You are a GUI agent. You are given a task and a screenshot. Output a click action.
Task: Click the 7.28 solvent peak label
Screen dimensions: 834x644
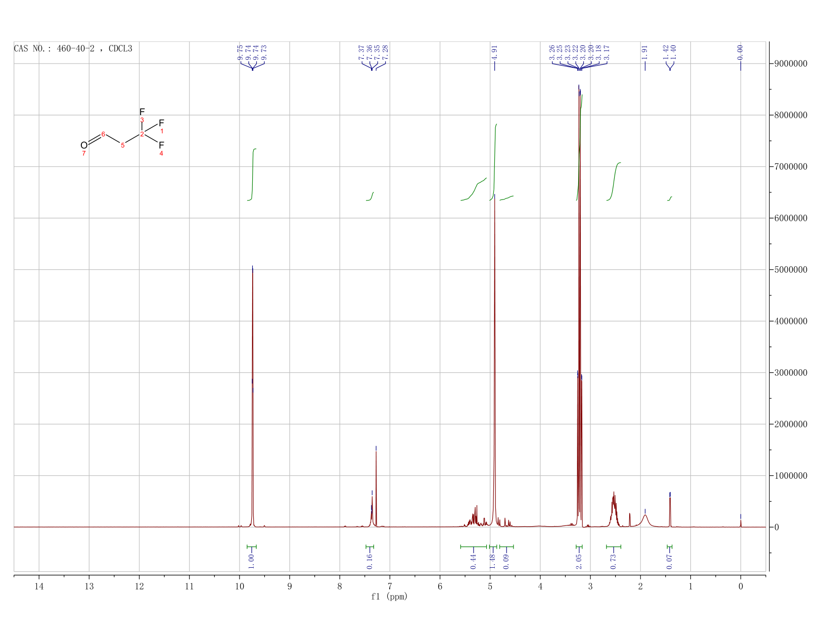pyautogui.click(x=385, y=53)
